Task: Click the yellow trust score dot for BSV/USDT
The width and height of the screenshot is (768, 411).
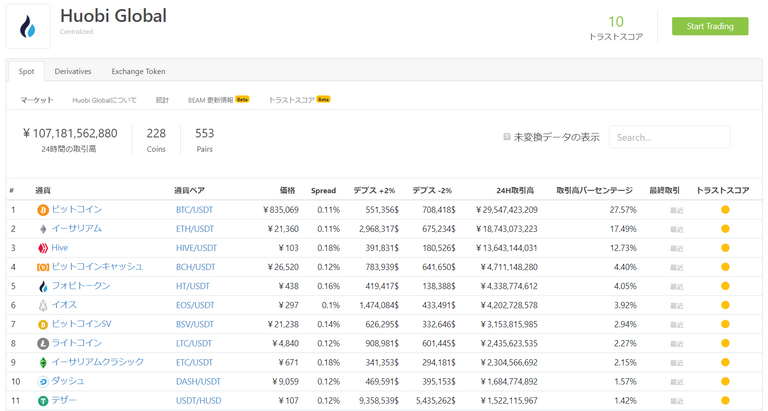Action: click(x=725, y=324)
